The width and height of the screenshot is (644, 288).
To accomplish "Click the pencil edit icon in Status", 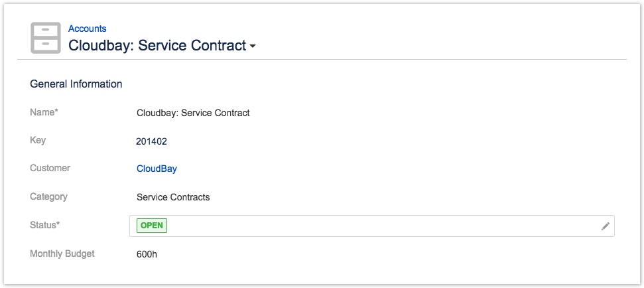I will coord(605,226).
